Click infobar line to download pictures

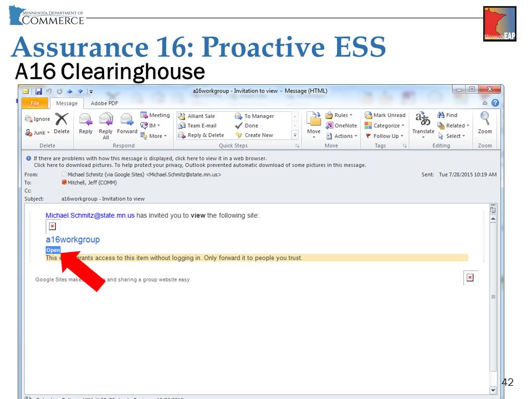tap(200, 165)
